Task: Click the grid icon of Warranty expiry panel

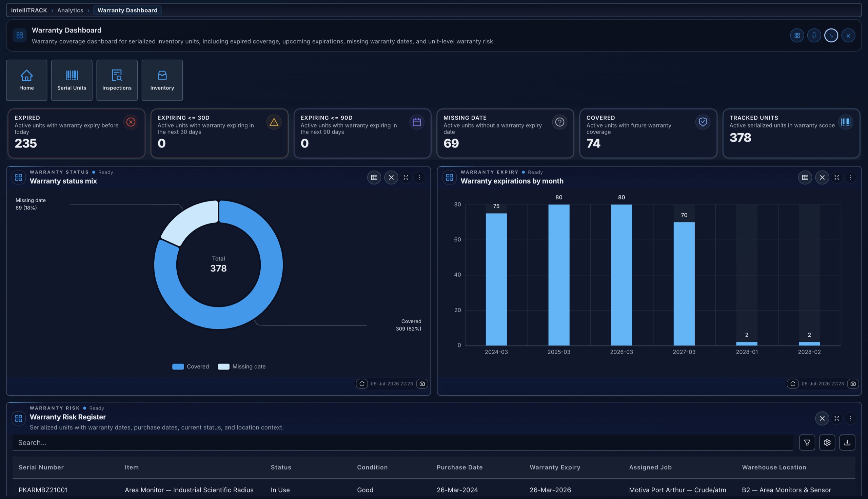Action: pos(450,178)
